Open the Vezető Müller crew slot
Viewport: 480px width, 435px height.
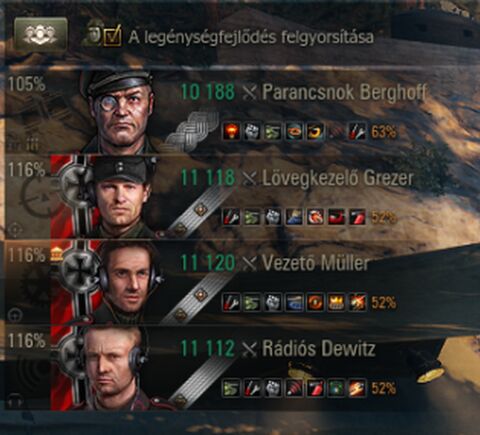pyautogui.click(x=240, y=283)
